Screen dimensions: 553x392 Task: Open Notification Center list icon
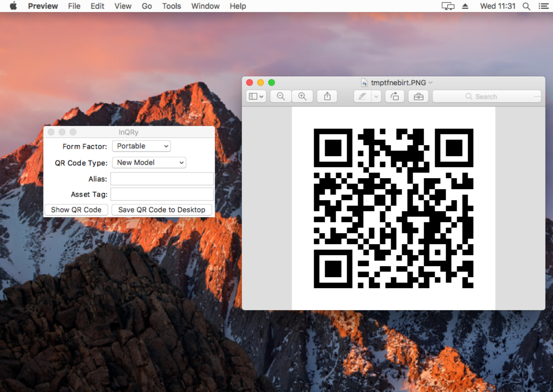click(543, 6)
